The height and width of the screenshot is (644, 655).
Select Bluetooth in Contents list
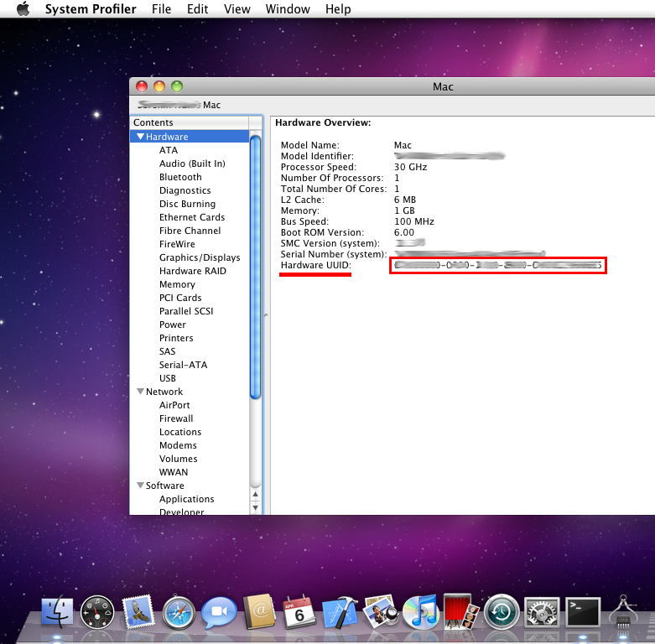180,177
